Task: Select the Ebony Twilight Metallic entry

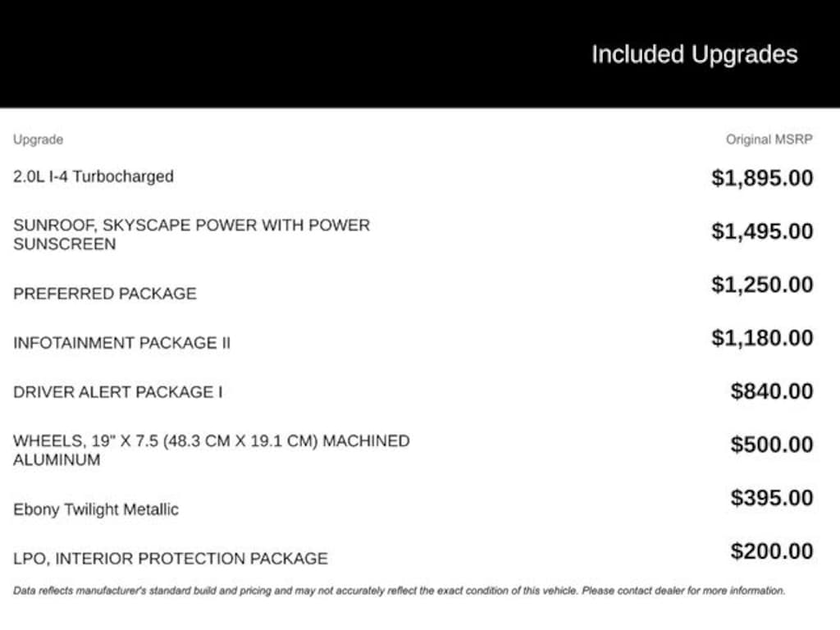Action: click(96, 509)
